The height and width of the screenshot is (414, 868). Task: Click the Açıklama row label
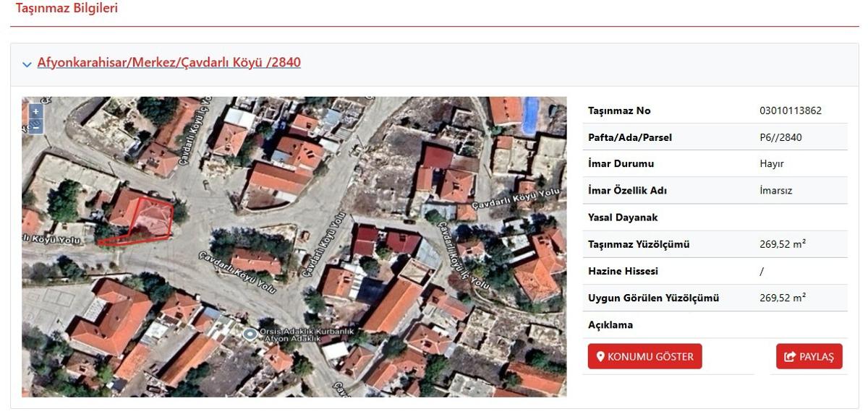(x=610, y=324)
